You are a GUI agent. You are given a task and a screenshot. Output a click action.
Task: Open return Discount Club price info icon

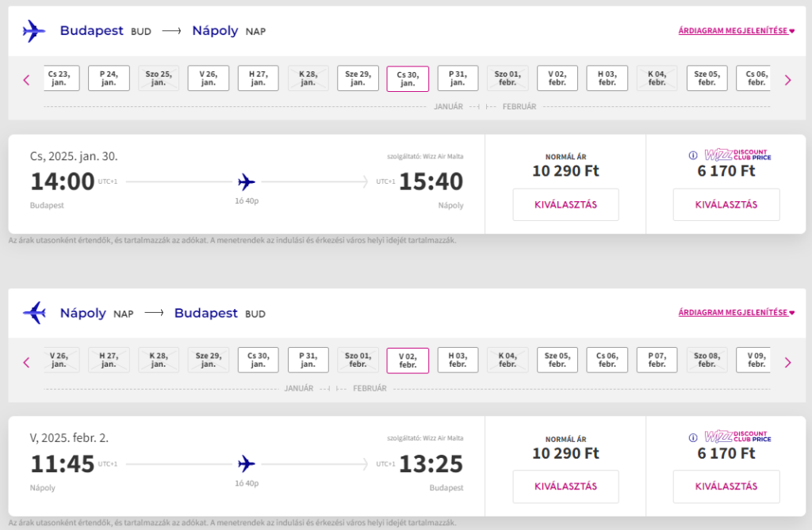coord(693,437)
